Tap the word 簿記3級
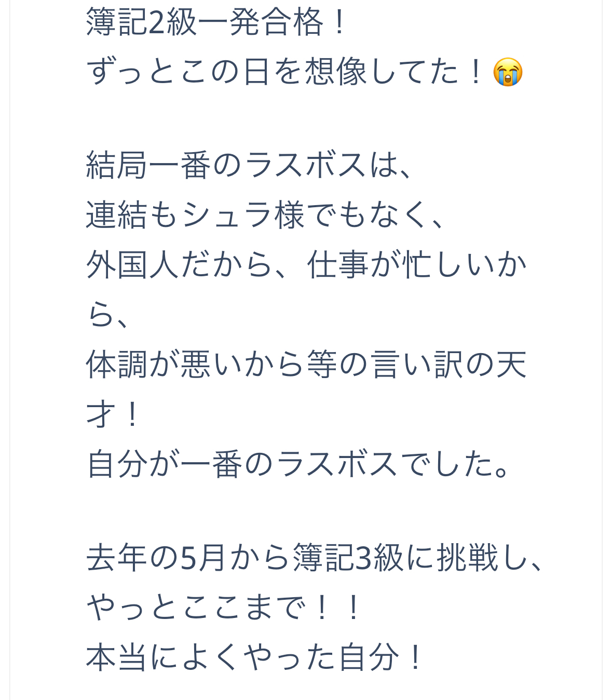 click(x=348, y=557)
